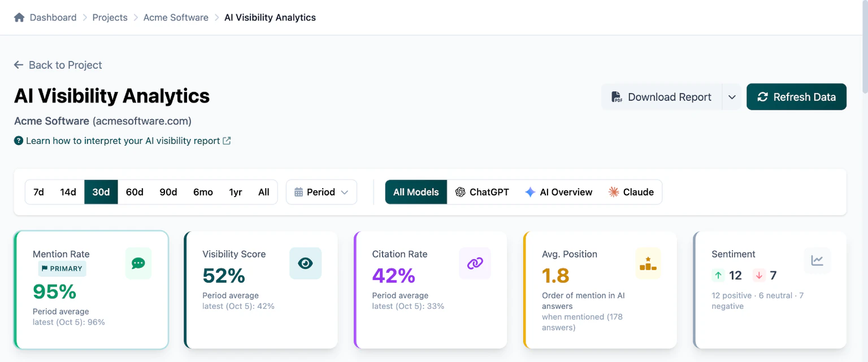The image size is (868, 362).
Task: Click 'Acme Software (acmesoftware.com)' subtitle
Action: click(103, 121)
